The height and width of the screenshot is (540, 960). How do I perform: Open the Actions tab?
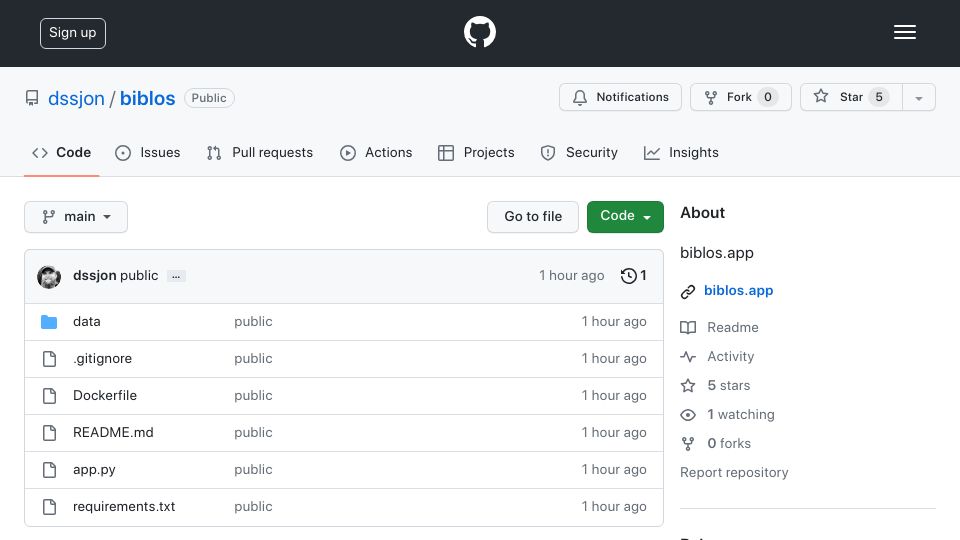[376, 153]
